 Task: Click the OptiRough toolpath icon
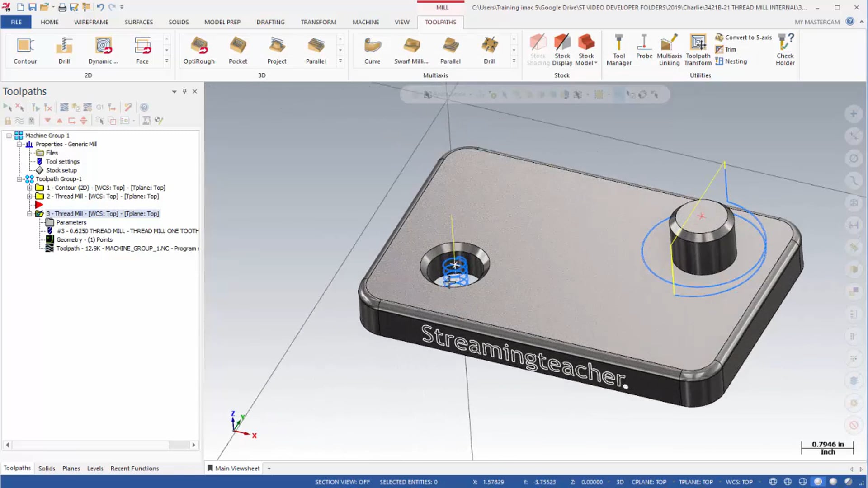tap(199, 51)
